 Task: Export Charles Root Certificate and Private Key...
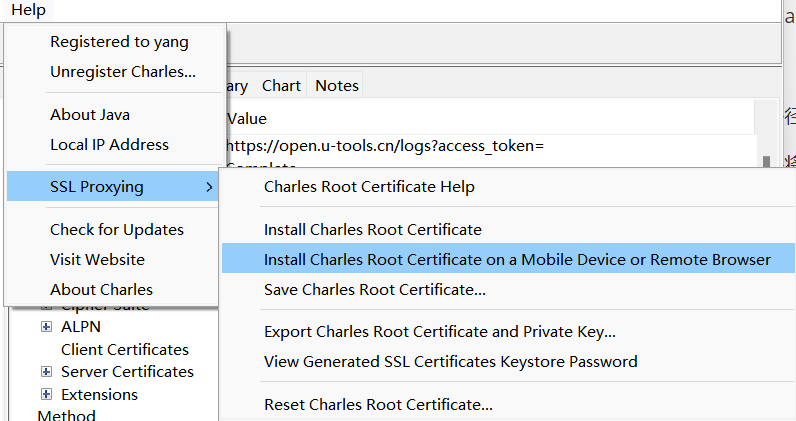(440, 332)
